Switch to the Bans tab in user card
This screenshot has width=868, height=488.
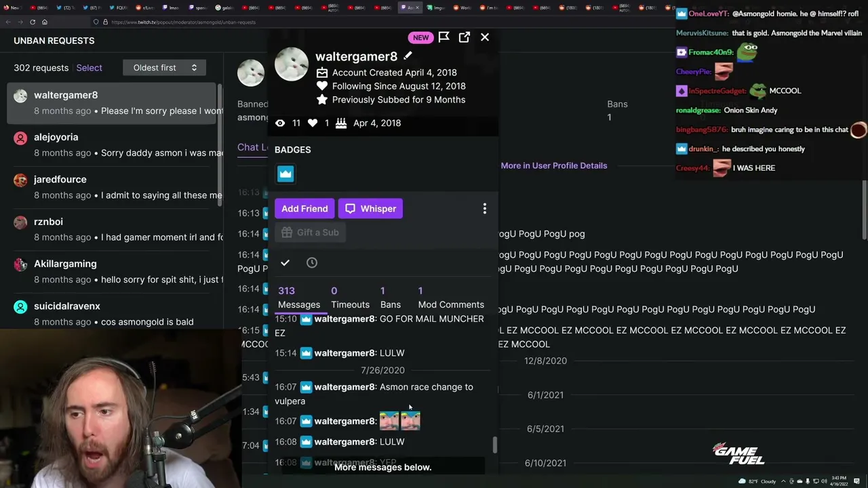[x=391, y=298]
